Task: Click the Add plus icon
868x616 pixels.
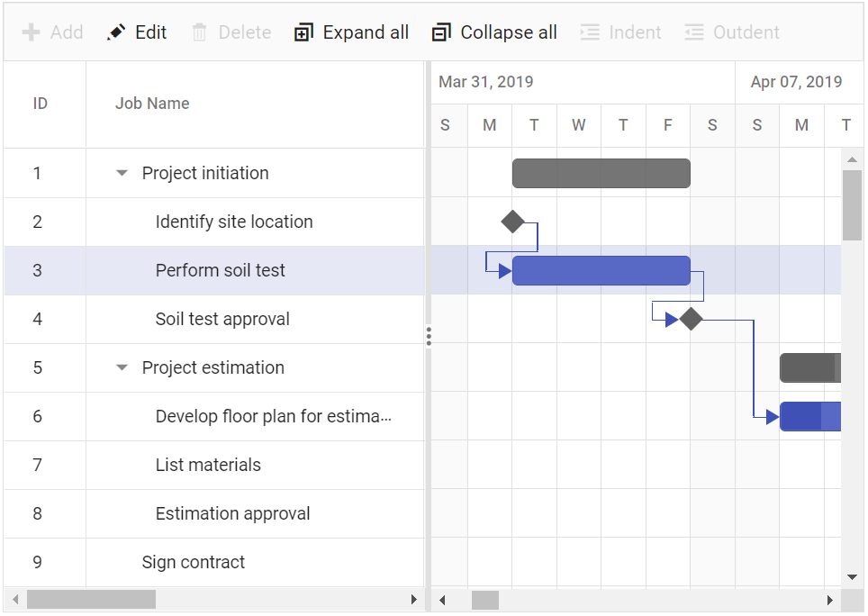Action: click(x=32, y=32)
